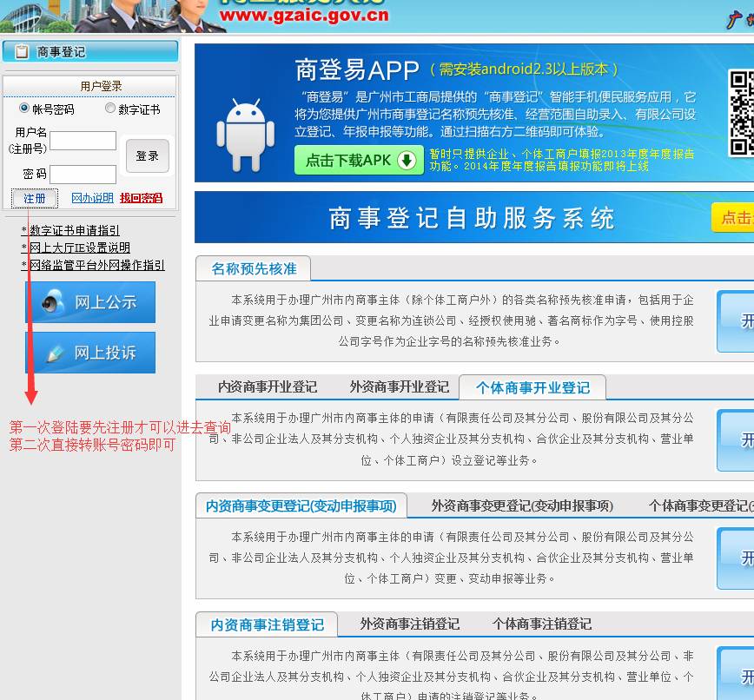
Task: Click the 注册 registration button
Action: (34, 198)
